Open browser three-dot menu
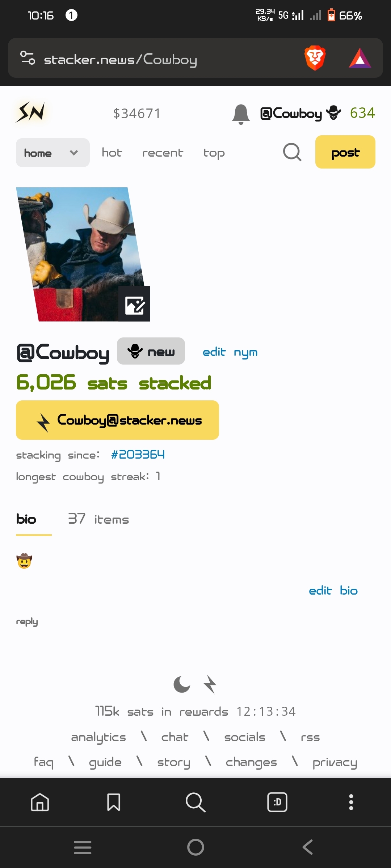 click(x=351, y=802)
